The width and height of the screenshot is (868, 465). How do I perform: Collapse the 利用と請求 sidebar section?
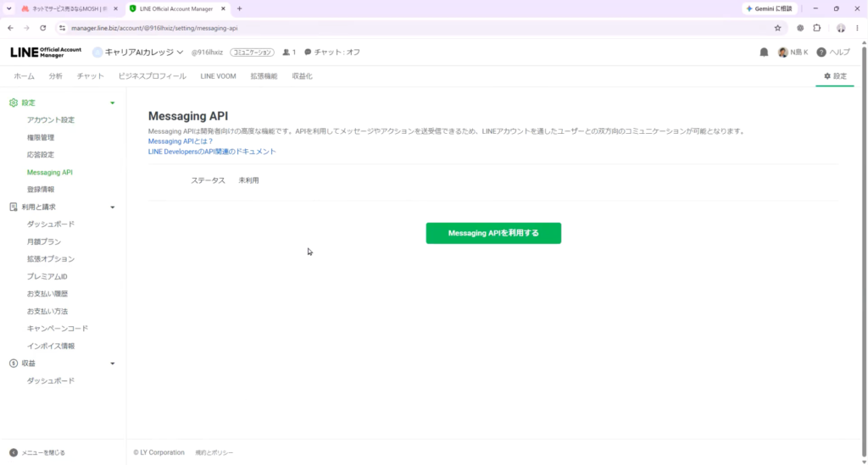pos(113,208)
